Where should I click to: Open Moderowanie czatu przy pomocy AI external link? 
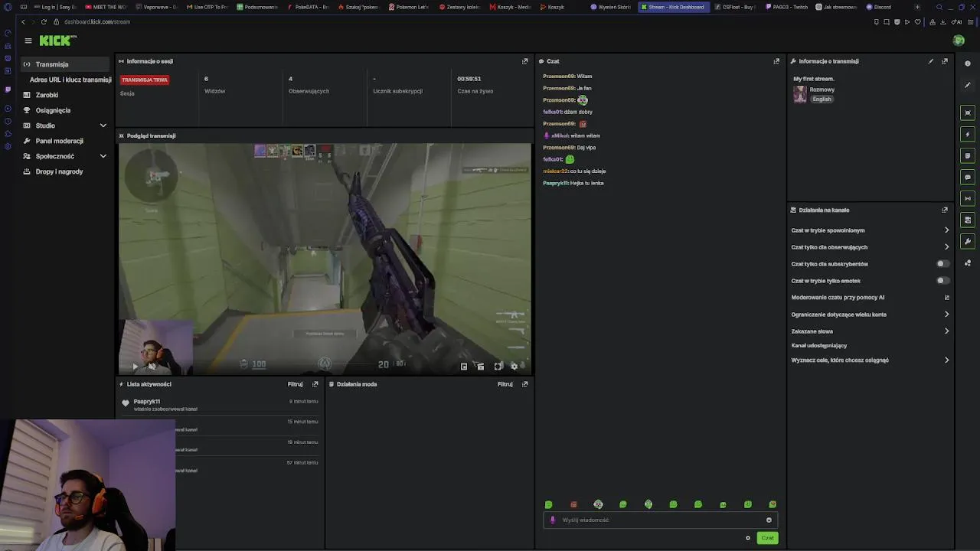[x=947, y=298]
